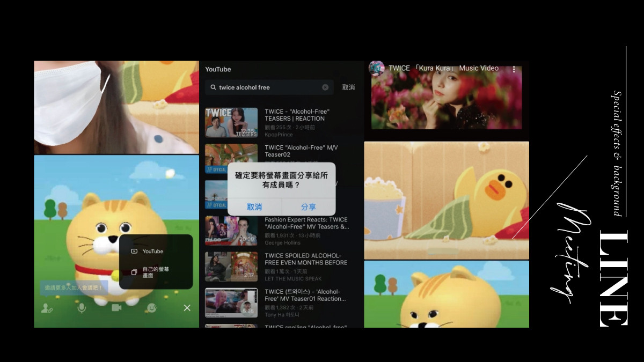The image size is (644, 362).
Task: Open the Alcohol-Free TEASERS REACTION video thumbnail
Action: (x=231, y=123)
